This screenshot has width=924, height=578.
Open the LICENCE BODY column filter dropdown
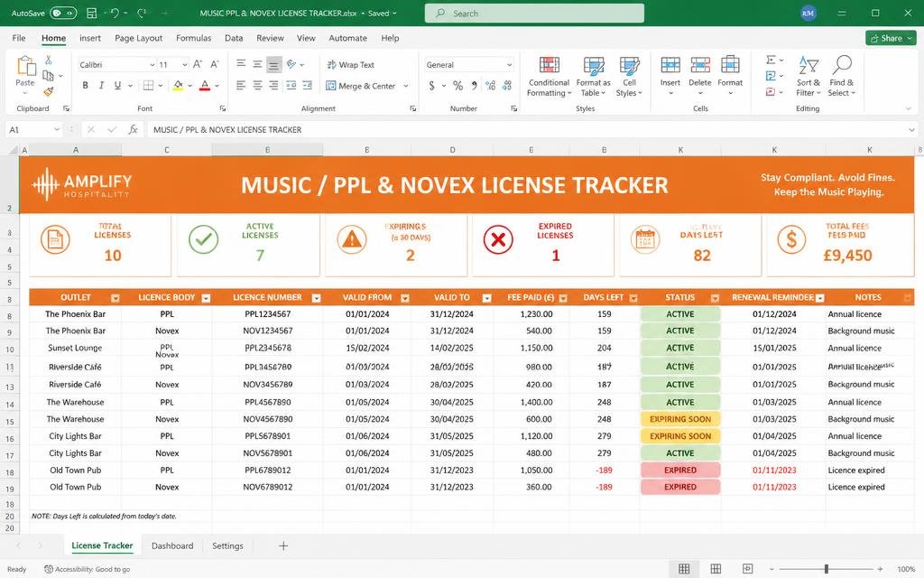pyautogui.click(x=206, y=298)
